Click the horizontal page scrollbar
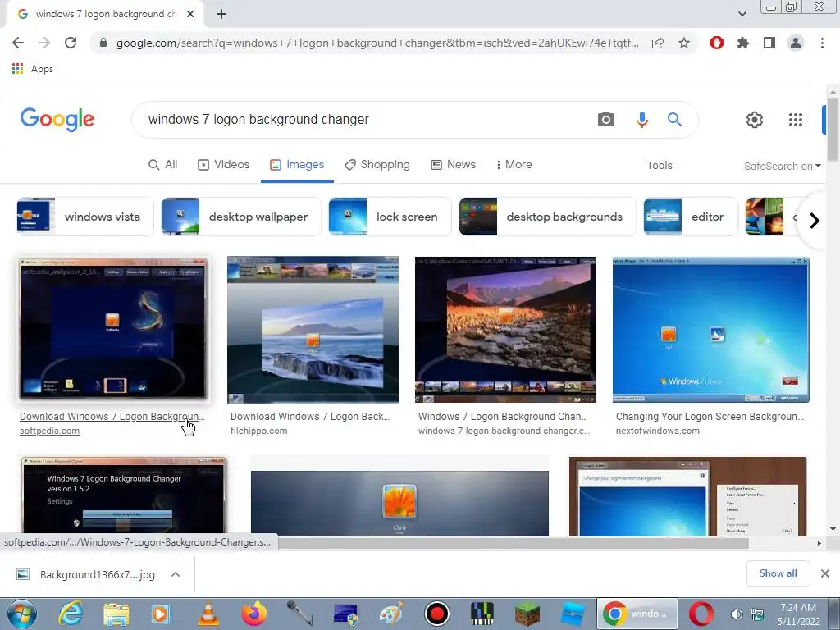This screenshot has height=630, width=840. pyautogui.click(x=514, y=543)
